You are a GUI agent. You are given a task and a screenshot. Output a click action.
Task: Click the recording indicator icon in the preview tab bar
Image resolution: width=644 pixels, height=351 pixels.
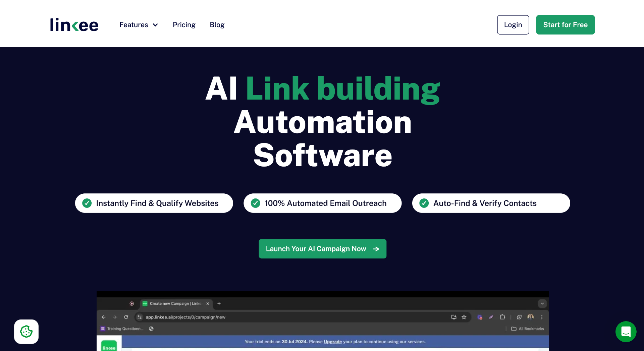[132, 304]
